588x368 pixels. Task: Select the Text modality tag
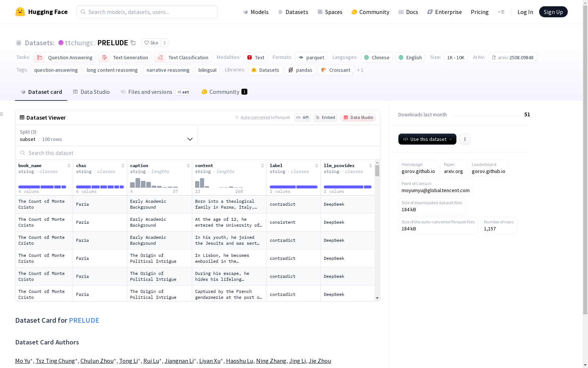(255, 57)
